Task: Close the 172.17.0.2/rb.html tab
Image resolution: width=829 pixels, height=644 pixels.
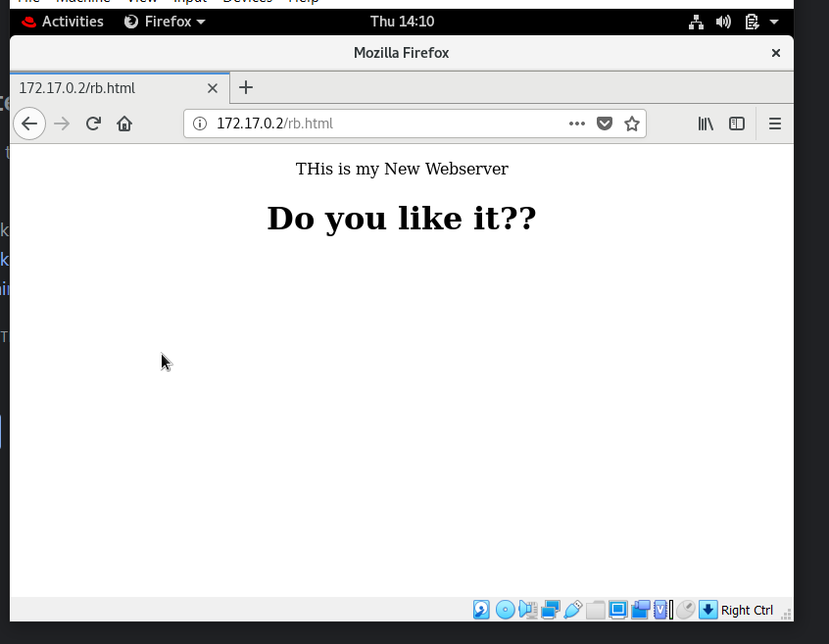Action: click(x=213, y=88)
